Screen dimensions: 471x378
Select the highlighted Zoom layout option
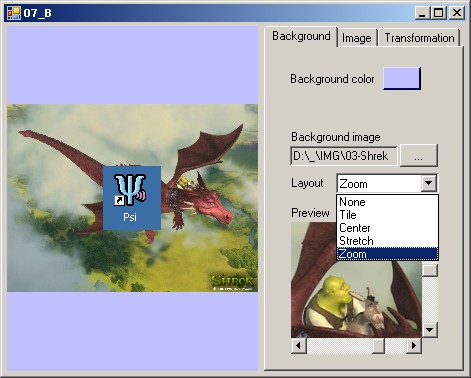point(387,254)
